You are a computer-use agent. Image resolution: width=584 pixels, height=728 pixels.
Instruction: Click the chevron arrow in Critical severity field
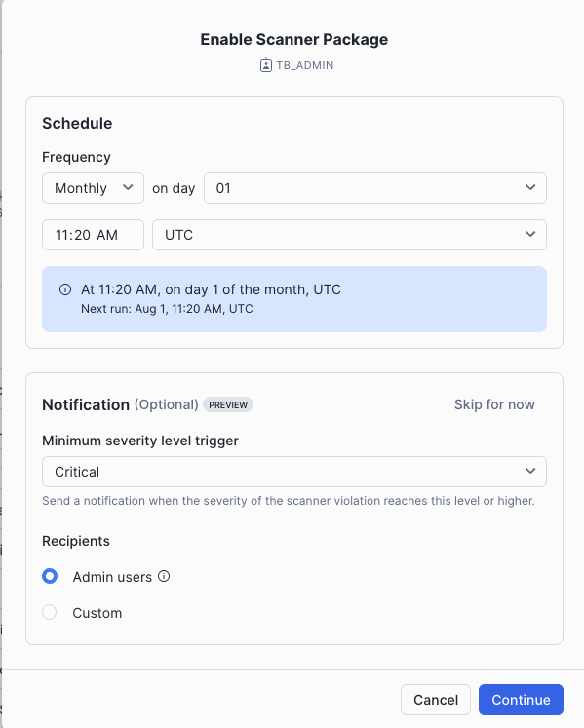530,472
